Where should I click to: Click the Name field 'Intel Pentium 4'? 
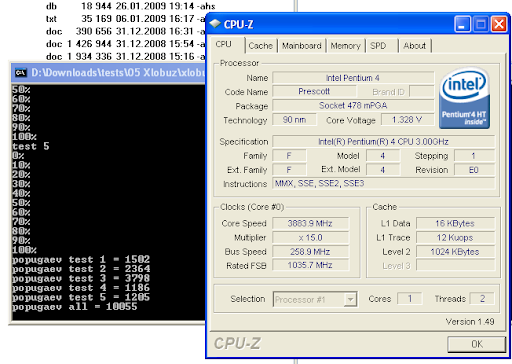353,78
